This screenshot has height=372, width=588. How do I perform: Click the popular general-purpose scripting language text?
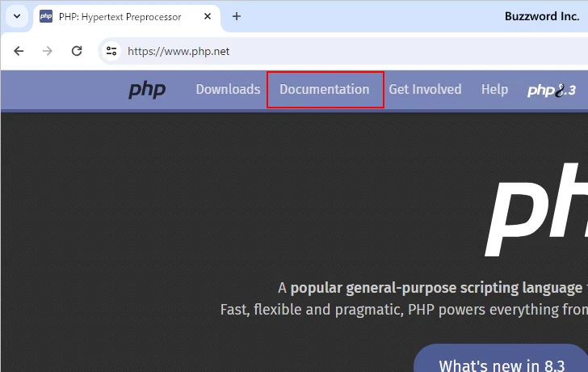tap(436, 288)
